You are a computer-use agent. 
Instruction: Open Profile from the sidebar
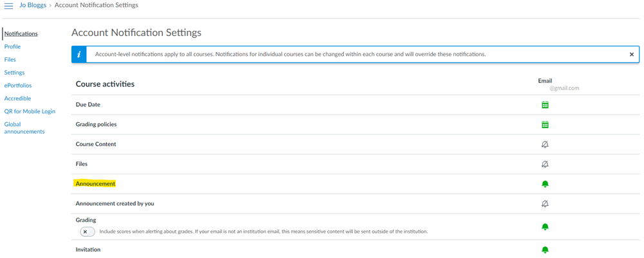(x=12, y=47)
